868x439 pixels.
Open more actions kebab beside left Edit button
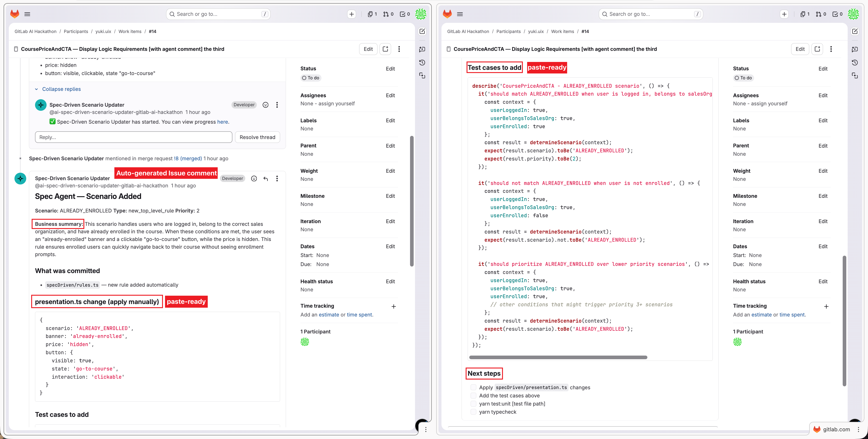pos(399,49)
